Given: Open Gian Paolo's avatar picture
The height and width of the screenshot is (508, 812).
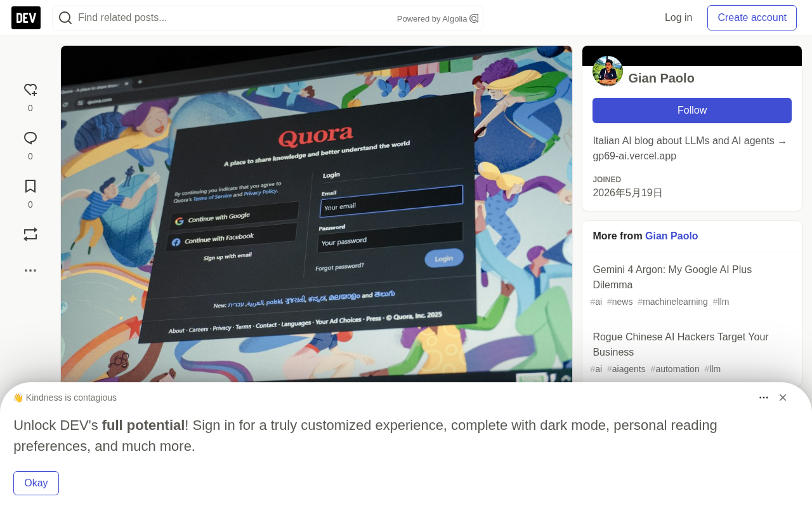Looking at the screenshot, I should coord(608,71).
